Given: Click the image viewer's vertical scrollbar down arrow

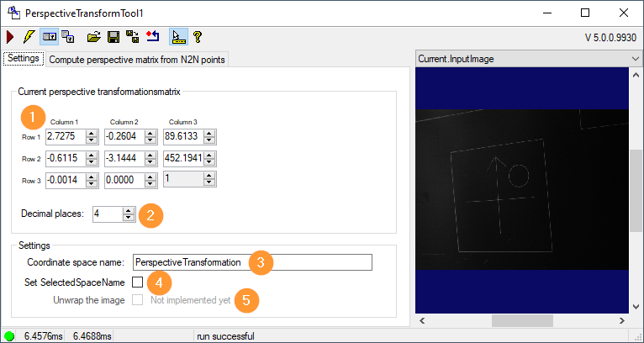Looking at the screenshot, I should click(636, 307).
